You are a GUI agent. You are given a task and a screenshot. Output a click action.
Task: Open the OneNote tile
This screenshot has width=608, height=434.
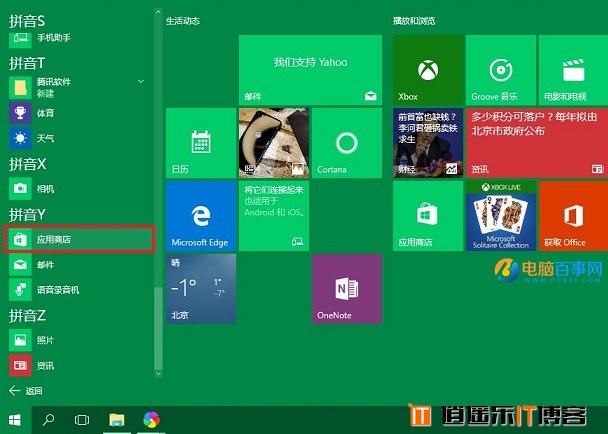(x=347, y=289)
